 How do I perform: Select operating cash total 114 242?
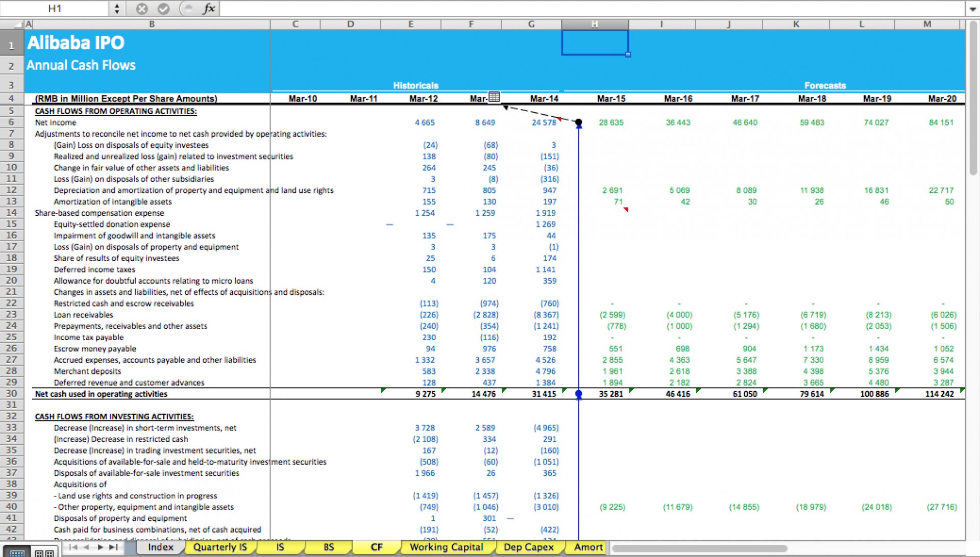pyautogui.click(x=939, y=394)
